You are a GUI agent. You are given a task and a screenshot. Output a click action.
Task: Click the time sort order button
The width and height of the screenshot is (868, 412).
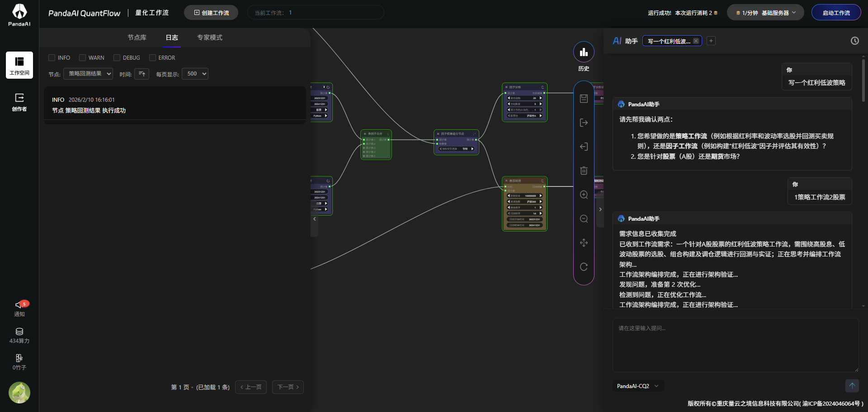click(x=142, y=74)
